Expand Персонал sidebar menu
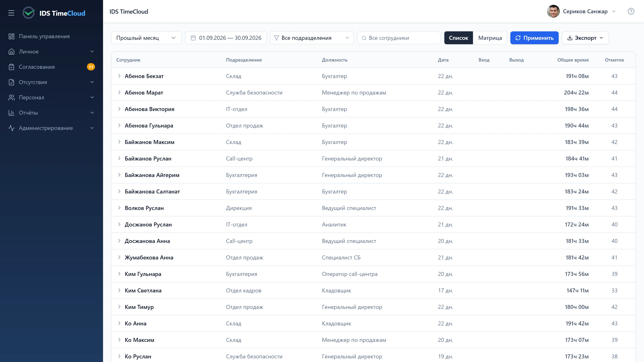Screen dimensions: 644x362 51,97
